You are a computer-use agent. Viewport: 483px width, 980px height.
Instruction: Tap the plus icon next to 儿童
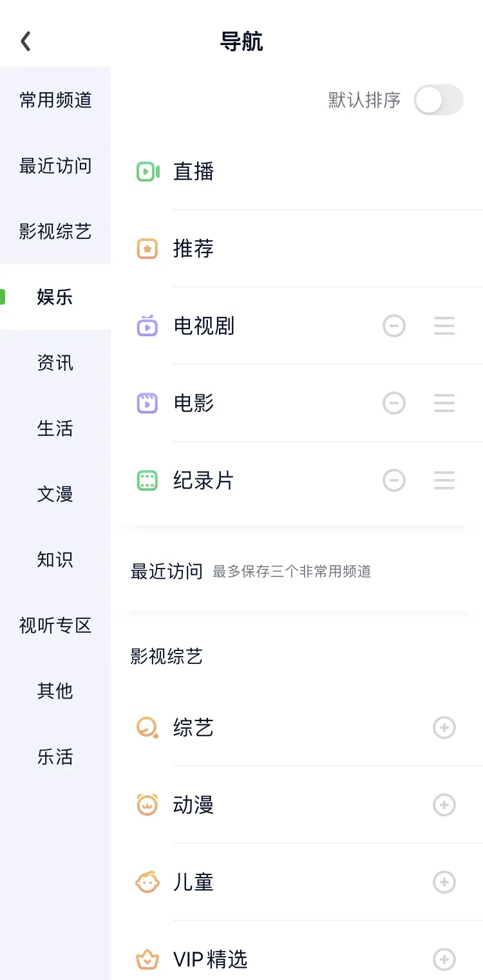pyautogui.click(x=444, y=882)
